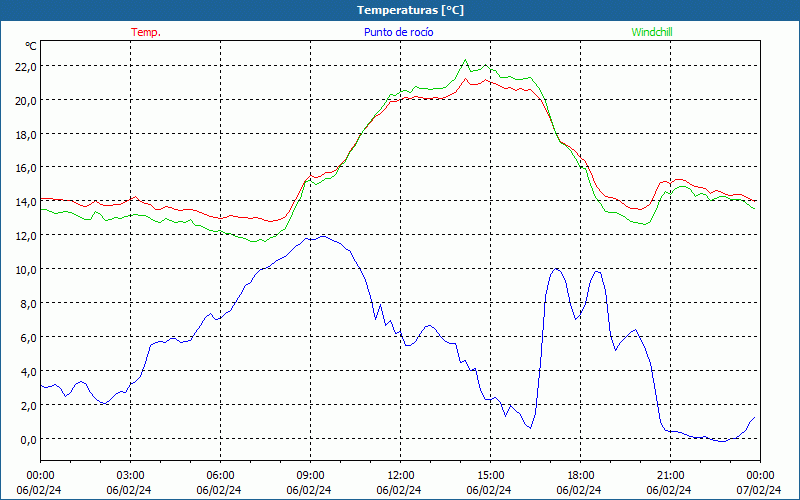800x500 pixels.
Task: Select the 15:00 time axis label
Action: [490, 475]
